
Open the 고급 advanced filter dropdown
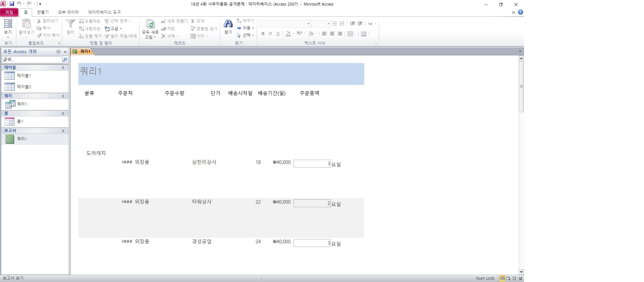[x=113, y=29]
